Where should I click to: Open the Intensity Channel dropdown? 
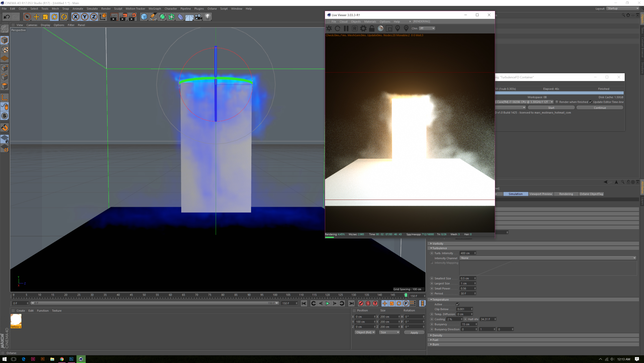click(548, 258)
